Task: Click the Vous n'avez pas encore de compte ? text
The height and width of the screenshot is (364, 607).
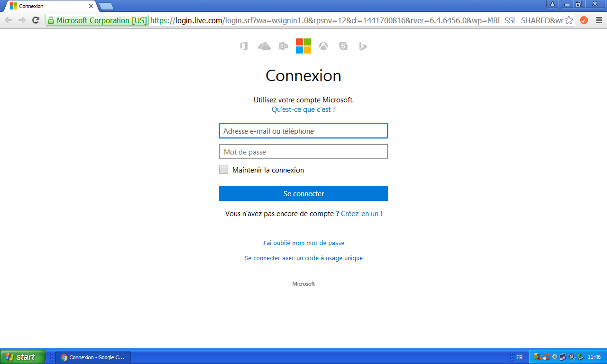Action: [x=282, y=214]
